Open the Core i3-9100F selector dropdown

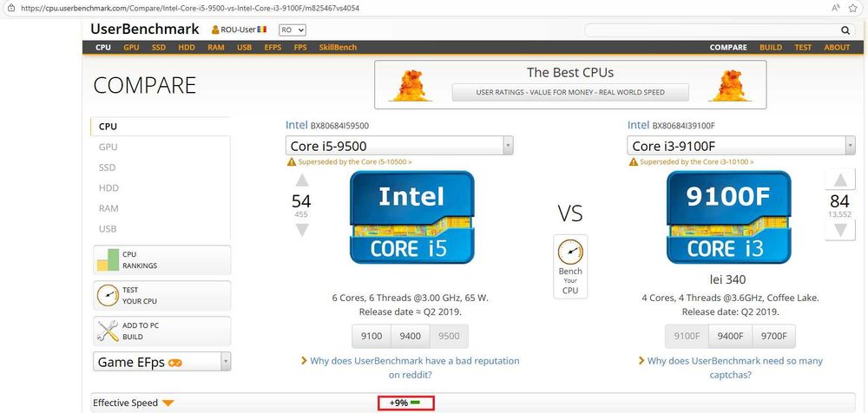pyautogui.click(x=741, y=146)
